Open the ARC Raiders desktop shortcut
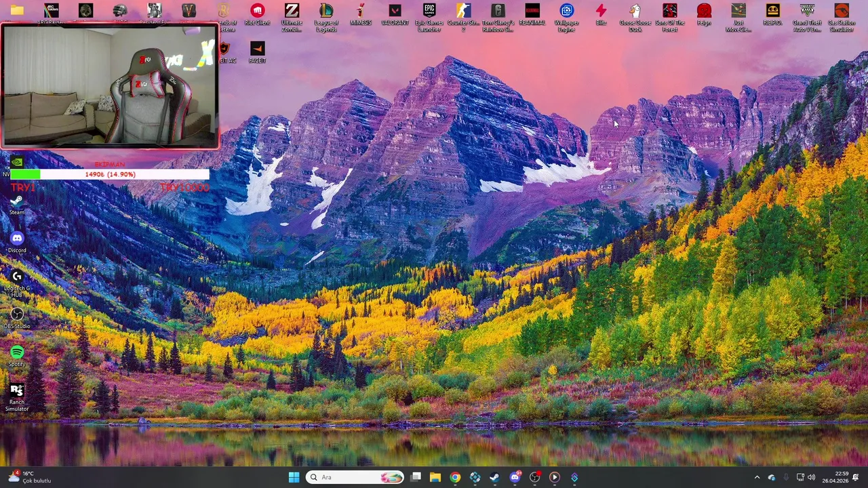This screenshot has height=488, width=868. click(51, 12)
